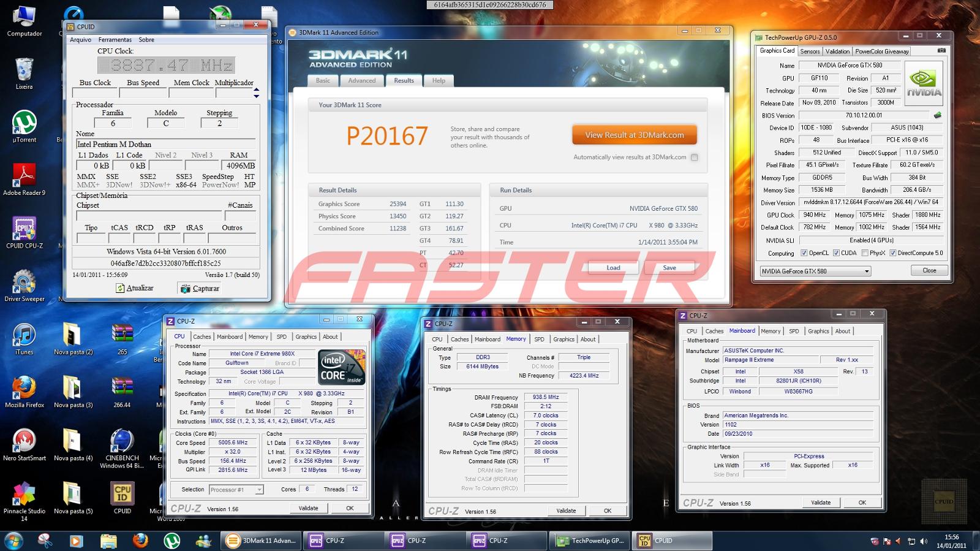The image size is (980, 551).
Task: Click the Windows Start orb
Action: [x=13, y=541]
